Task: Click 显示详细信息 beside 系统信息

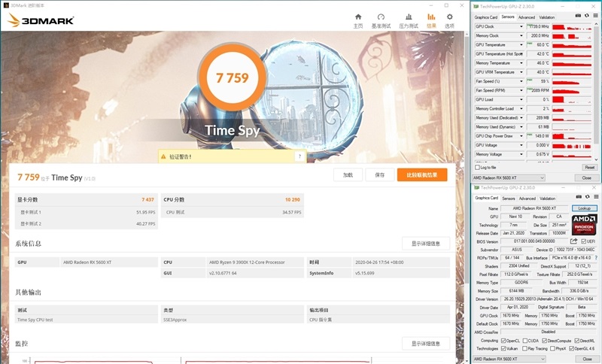Action: point(426,244)
